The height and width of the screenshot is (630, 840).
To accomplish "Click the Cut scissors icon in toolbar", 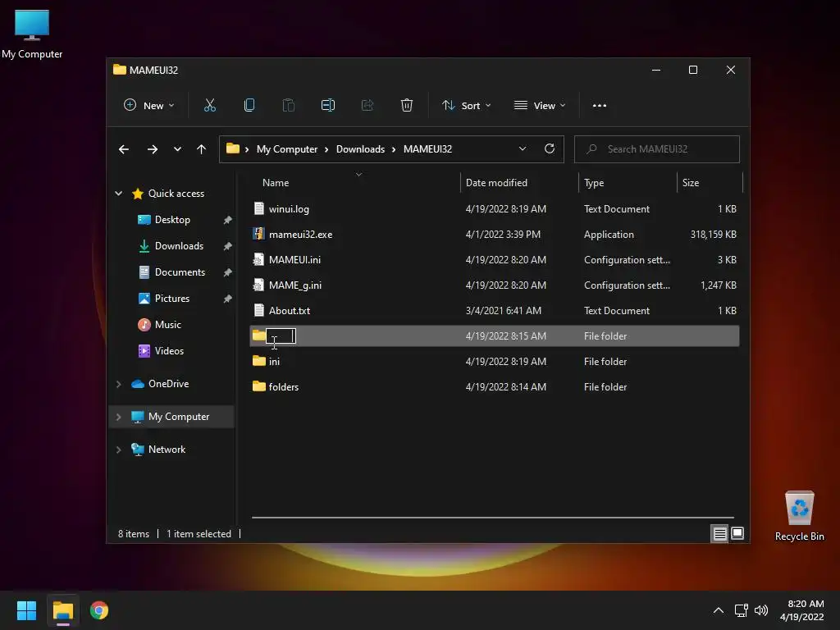I will (x=209, y=106).
